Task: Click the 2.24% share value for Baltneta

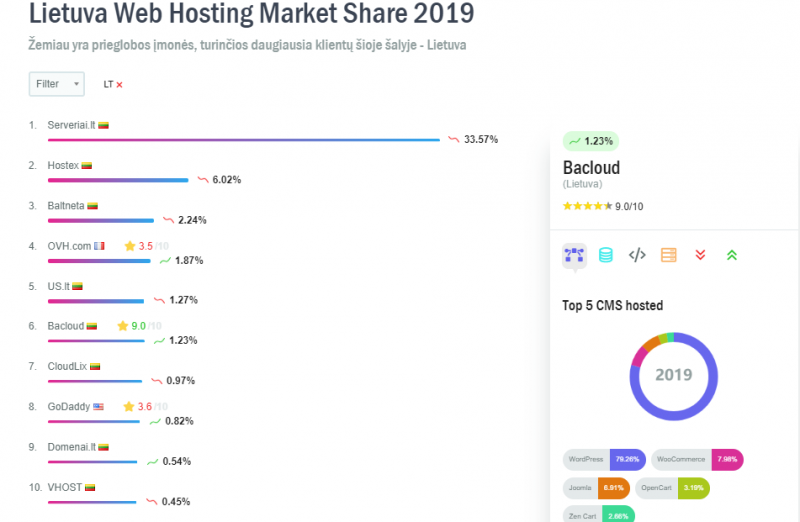Action: coord(192,220)
